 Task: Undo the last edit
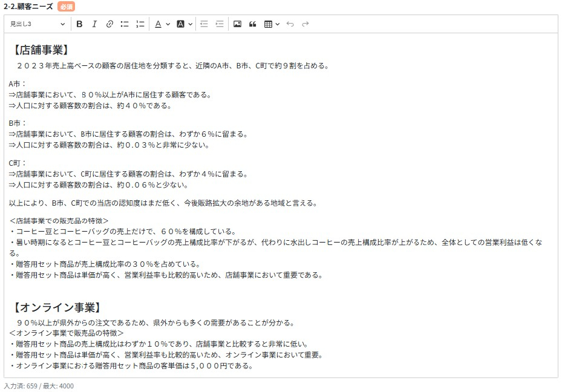pos(290,24)
